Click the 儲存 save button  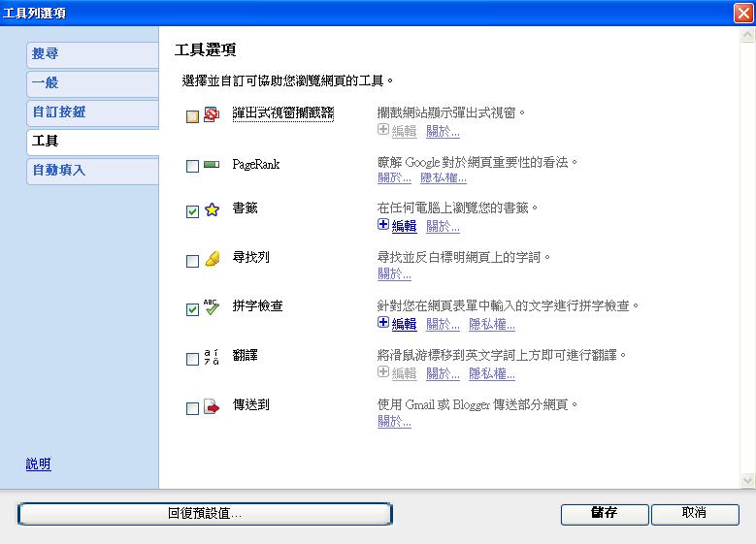(604, 513)
